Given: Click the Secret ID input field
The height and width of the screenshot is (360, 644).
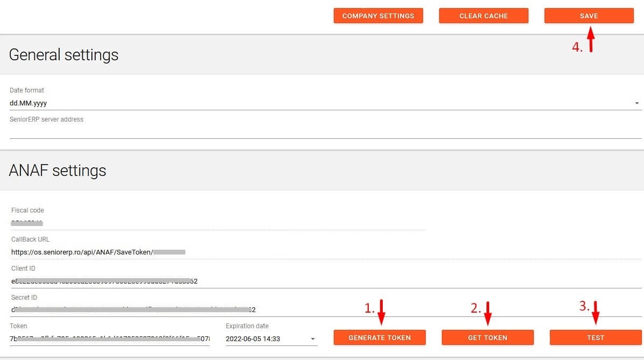Looking at the screenshot, I should coord(326,310).
